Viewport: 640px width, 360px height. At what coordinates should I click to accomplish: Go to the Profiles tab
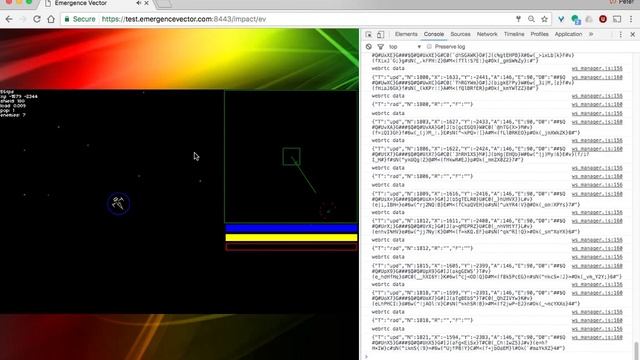click(x=540, y=34)
